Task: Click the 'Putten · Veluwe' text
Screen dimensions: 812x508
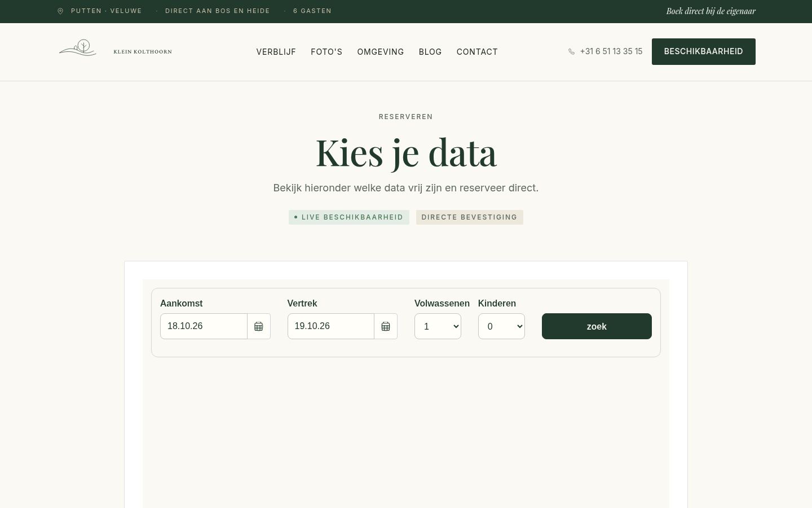Action: pos(107,11)
